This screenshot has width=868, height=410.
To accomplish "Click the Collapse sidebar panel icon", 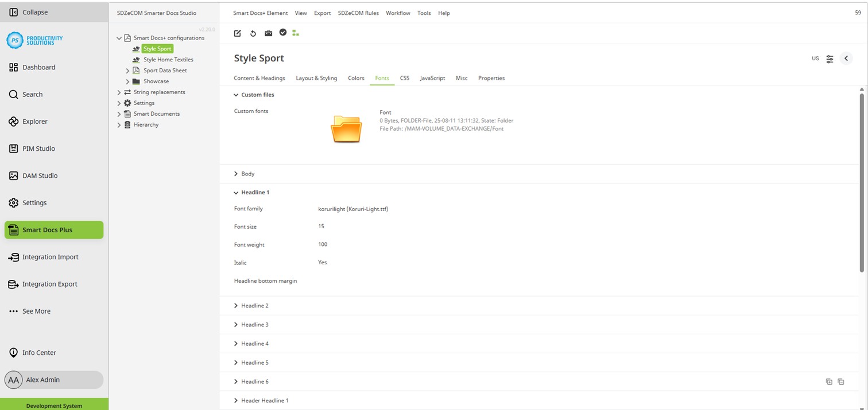I will tap(14, 12).
